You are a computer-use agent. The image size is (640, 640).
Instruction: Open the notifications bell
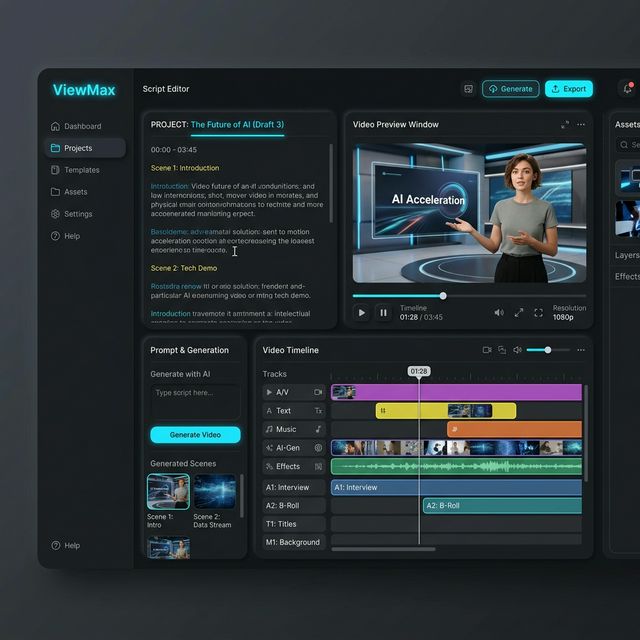click(628, 89)
